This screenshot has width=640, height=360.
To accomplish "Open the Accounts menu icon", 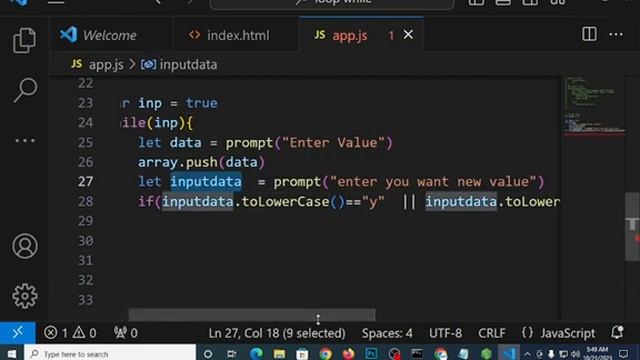I will coord(24,246).
